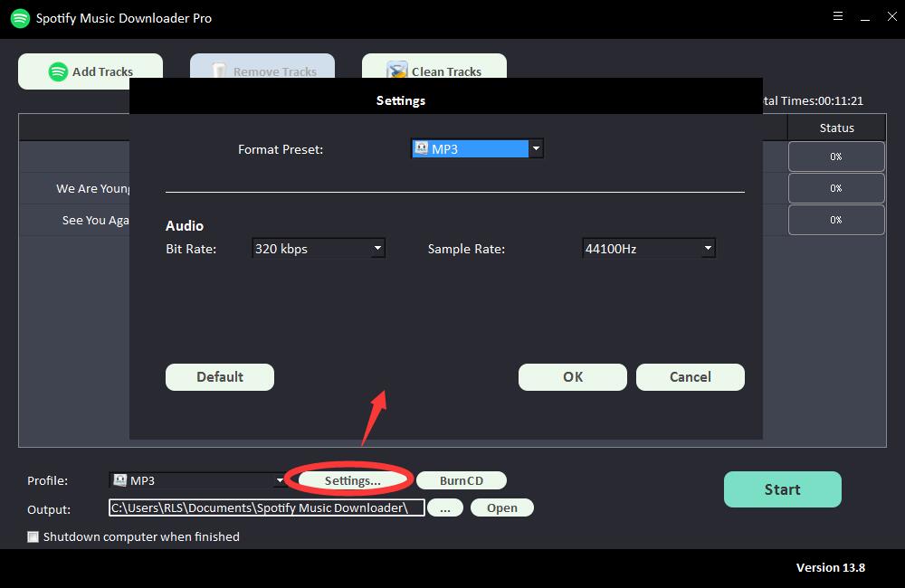Click the Clean Tracks broom icon
Screen dimensions: 905x588
coord(396,71)
